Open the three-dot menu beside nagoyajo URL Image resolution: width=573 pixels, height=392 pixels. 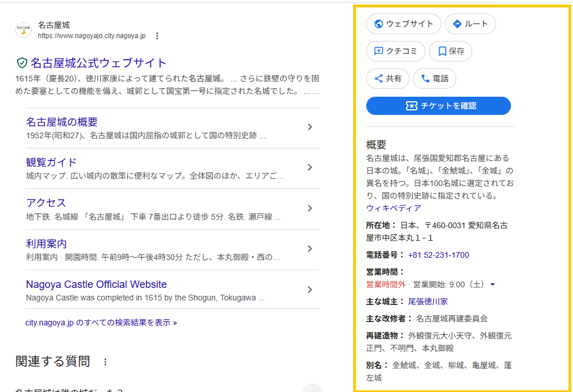point(157,36)
